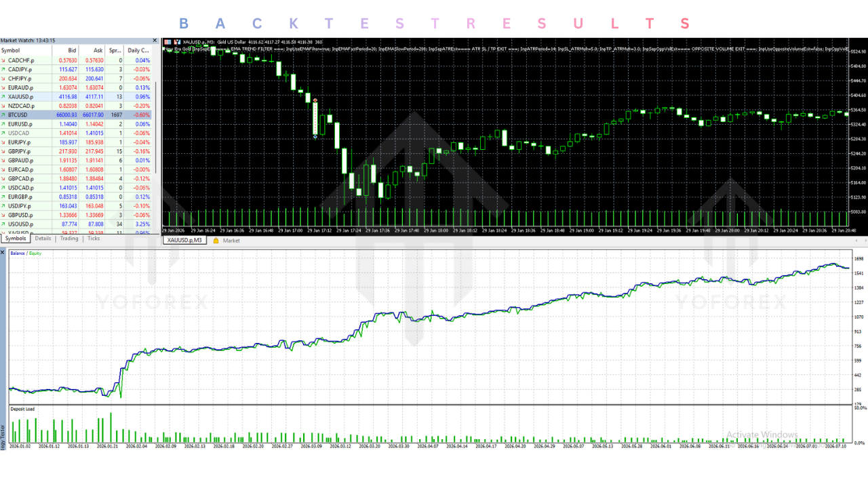Click the BTCUSD ask price 66017.90
The image size is (868, 488).
pyautogui.click(x=93, y=115)
